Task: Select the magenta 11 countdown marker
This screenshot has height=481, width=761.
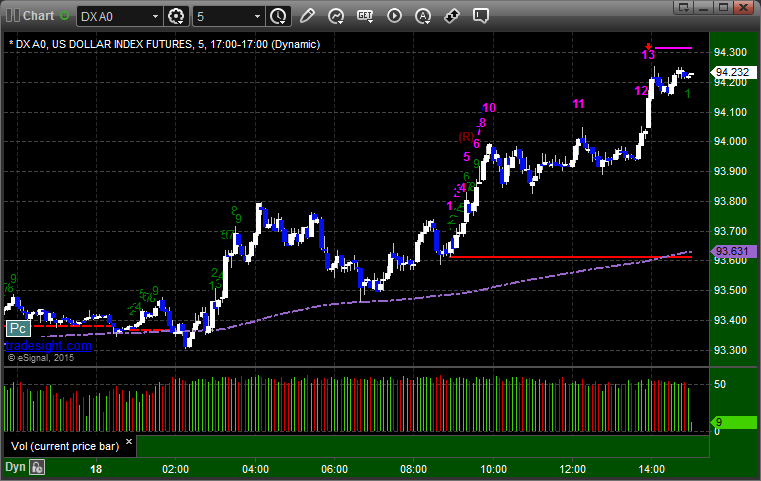Action: pos(578,104)
